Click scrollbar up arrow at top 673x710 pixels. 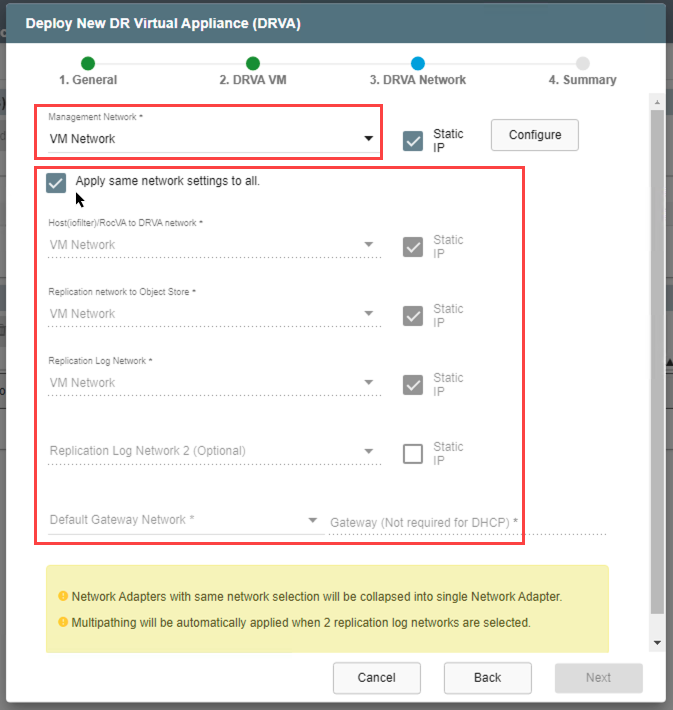(657, 102)
